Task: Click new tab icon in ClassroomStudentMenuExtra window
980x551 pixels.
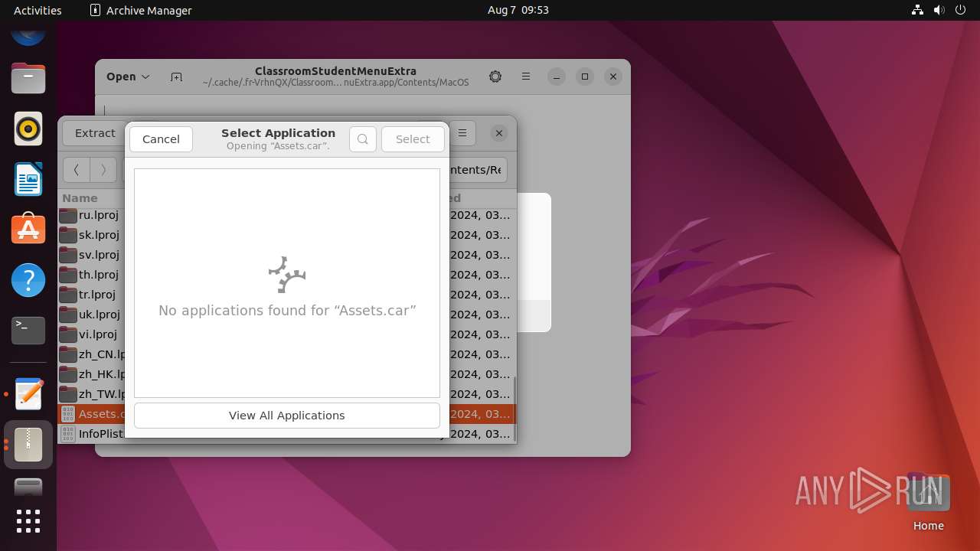Action: click(x=177, y=77)
